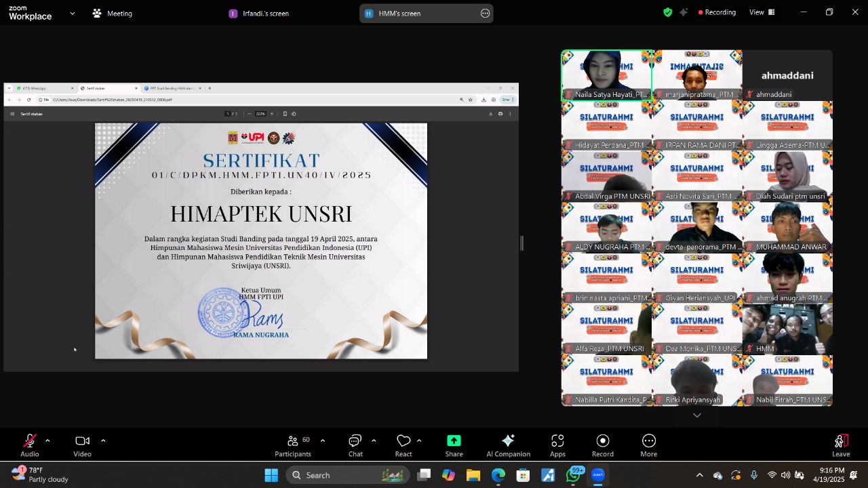The image size is (868, 488).
Task: Show next page of gallery participants
Action: 697,415
